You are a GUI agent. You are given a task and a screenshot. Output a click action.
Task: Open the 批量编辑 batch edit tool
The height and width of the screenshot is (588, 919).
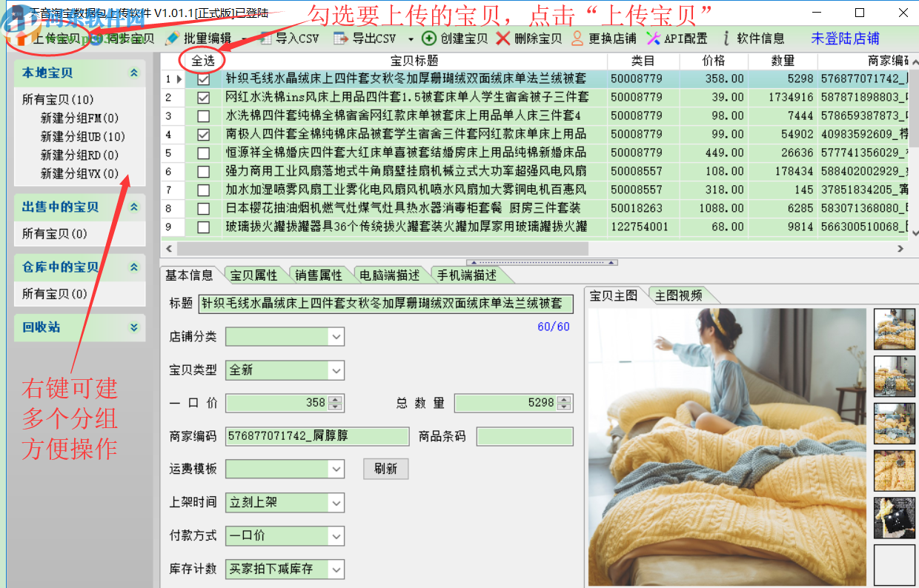click(198, 39)
